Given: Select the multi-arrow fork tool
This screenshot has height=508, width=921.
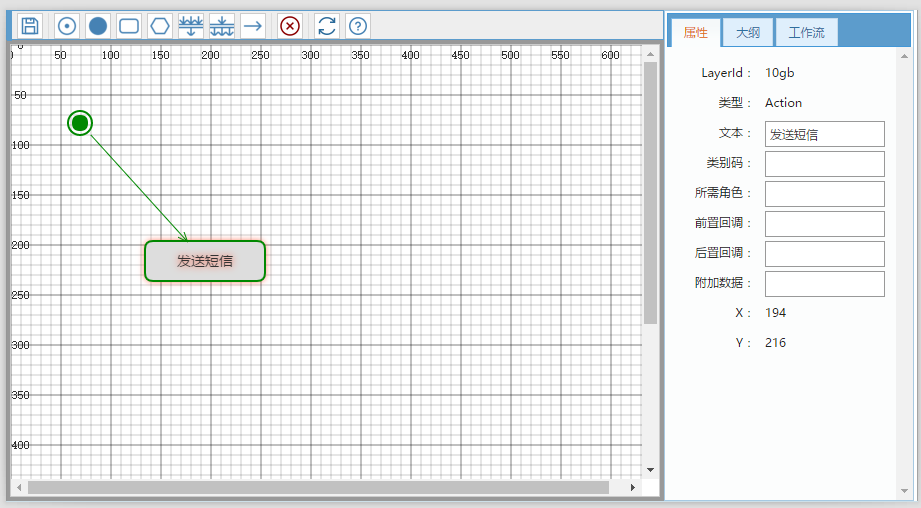Looking at the screenshot, I should (191, 26).
